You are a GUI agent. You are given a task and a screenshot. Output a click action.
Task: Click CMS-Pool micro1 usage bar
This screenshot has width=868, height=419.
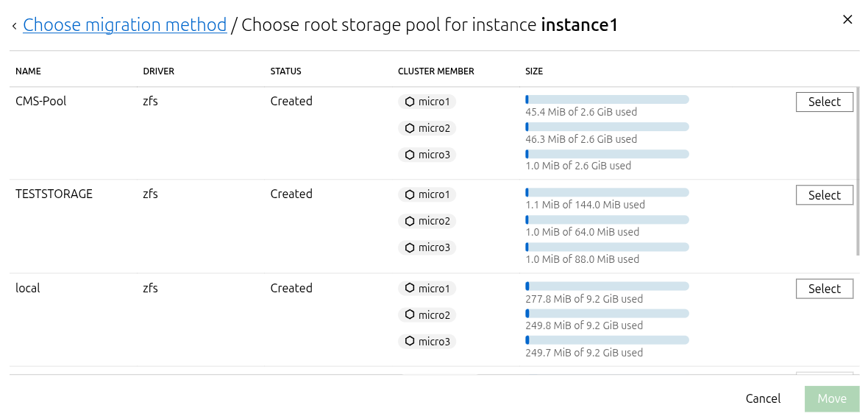[x=607, y=99]
